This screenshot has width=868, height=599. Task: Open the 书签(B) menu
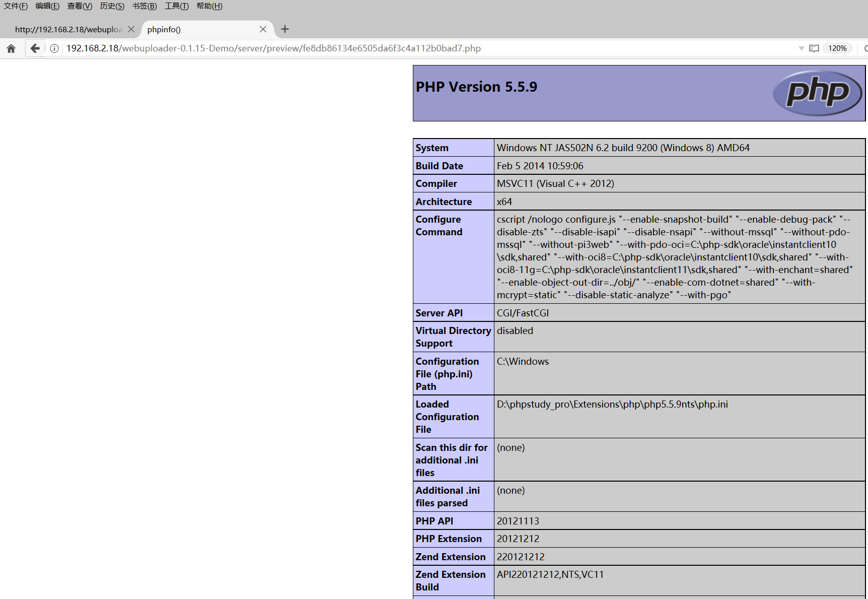pyautogui.click(x=144, y=6)
